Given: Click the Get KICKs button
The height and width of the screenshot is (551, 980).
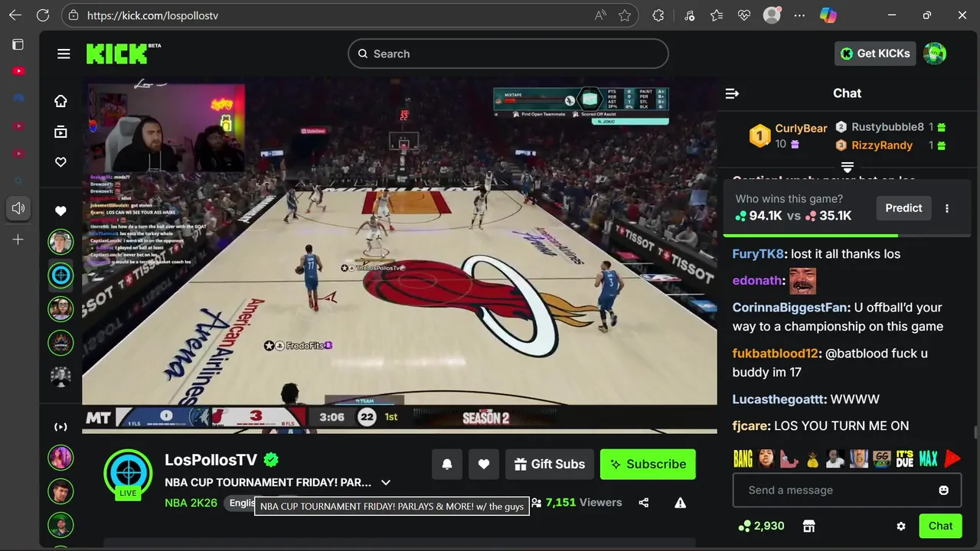Looking at the screenshot, I should 875,54.
